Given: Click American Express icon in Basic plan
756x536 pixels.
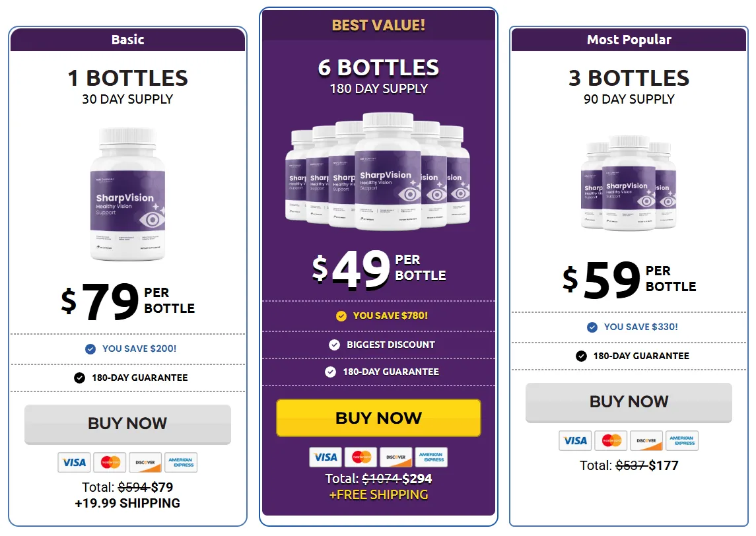Looking at the screenshot, I should [x=180, y=463].
